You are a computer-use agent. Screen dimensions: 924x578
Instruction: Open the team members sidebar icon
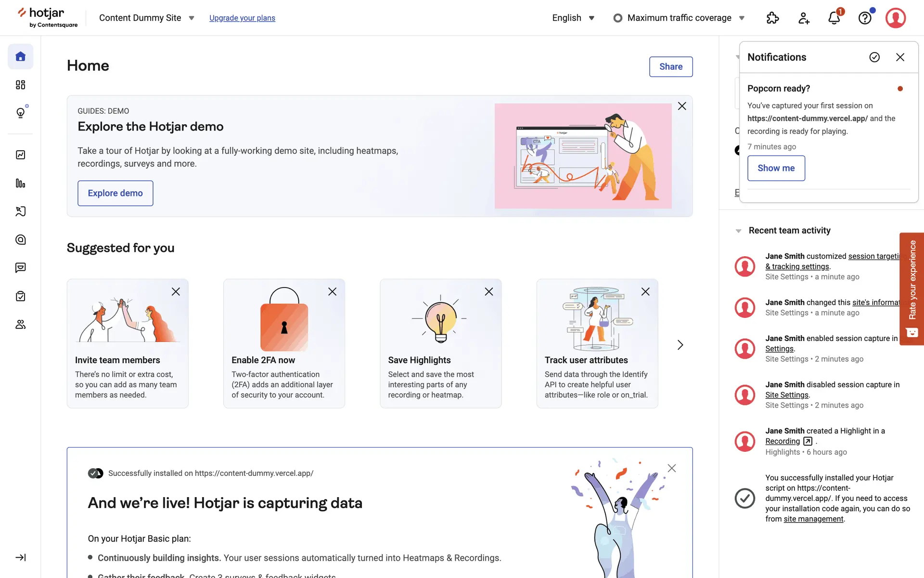coord(20,325)
